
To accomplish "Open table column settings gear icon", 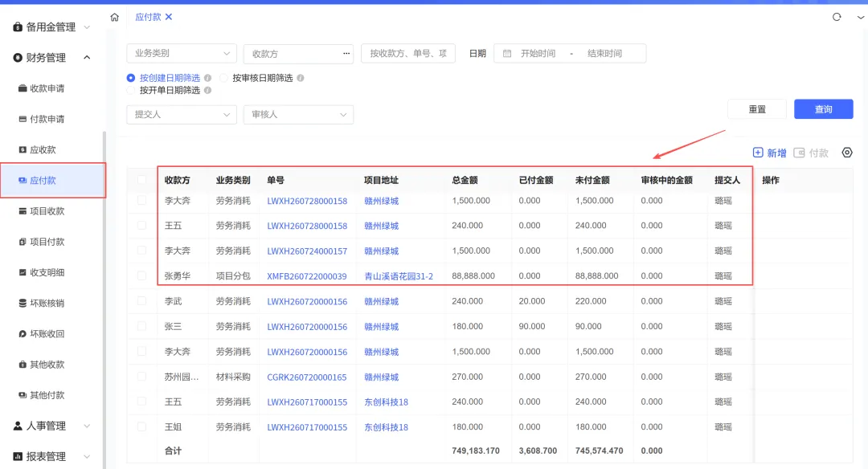I will [x=847, y=153].
